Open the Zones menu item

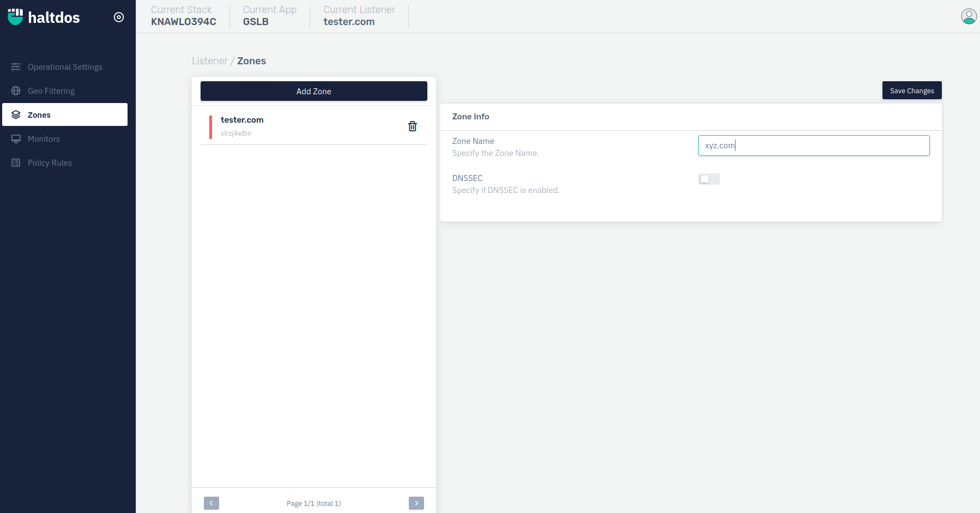pyautogui.click(x=65, y=115)
